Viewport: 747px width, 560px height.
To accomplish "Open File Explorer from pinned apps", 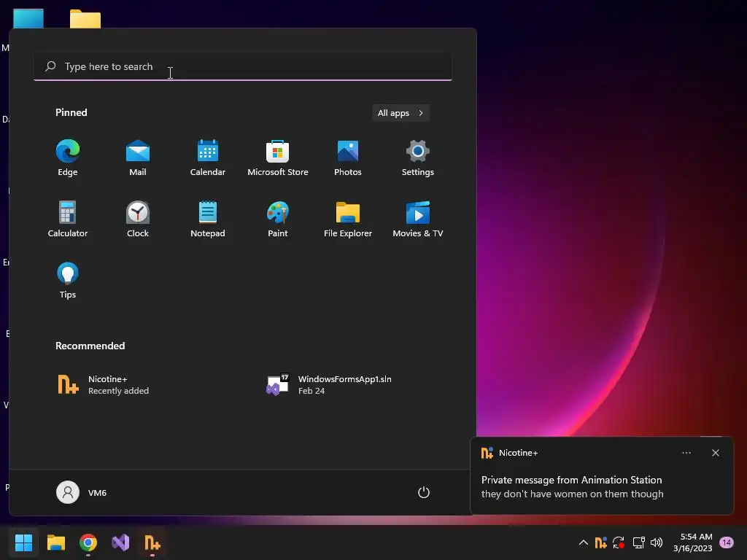I will point(348,219).
